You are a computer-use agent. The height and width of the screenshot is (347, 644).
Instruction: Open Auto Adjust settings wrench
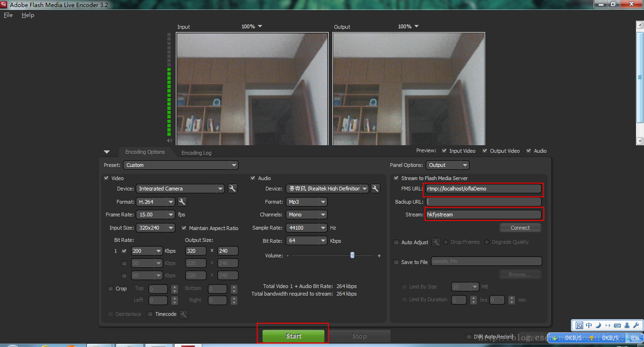(436, 242)
